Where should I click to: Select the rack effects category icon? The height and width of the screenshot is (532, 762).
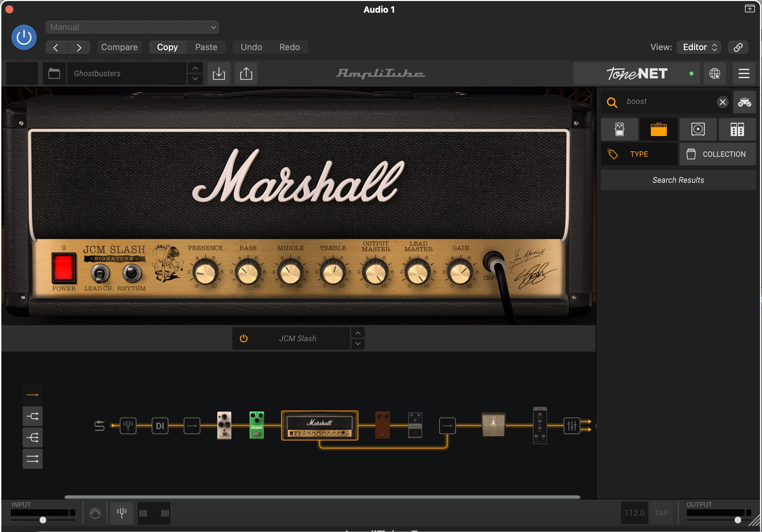point(737,129)
